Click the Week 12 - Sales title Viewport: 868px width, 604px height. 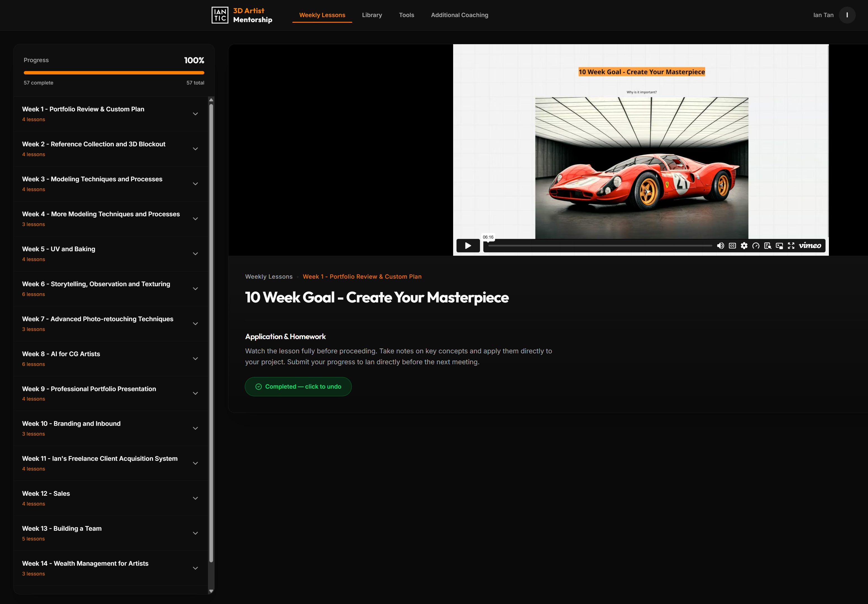[46, 493]
